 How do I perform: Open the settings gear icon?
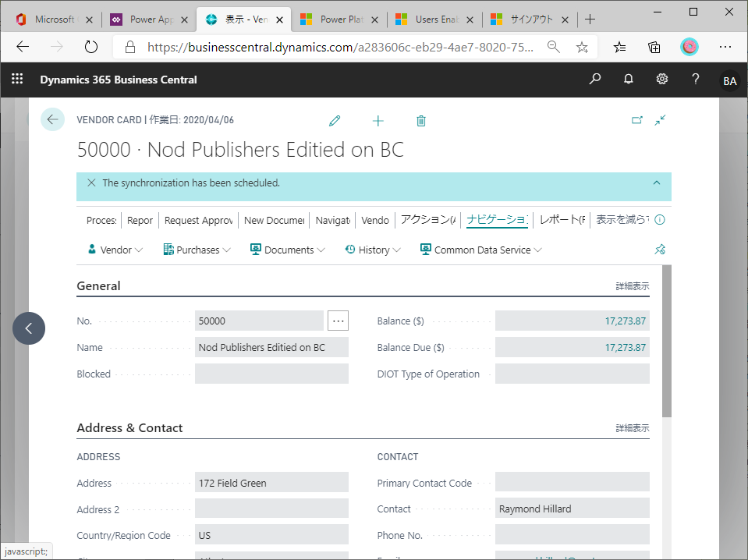[662, 79]
